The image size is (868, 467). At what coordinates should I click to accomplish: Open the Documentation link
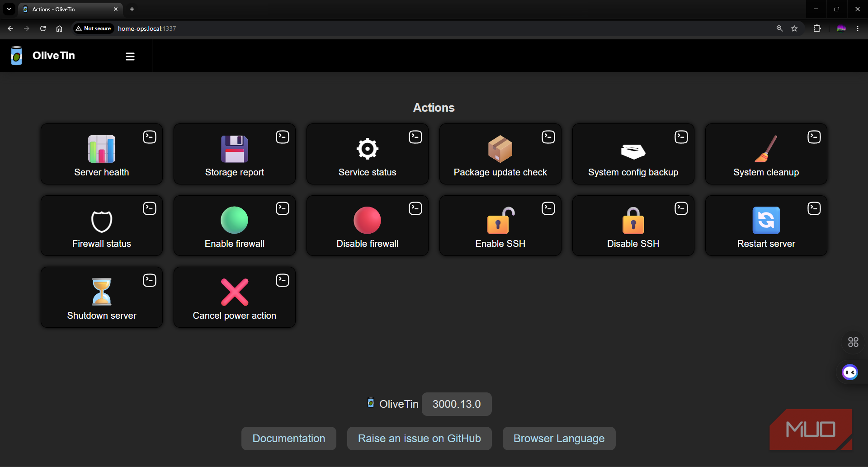point(289,439)
